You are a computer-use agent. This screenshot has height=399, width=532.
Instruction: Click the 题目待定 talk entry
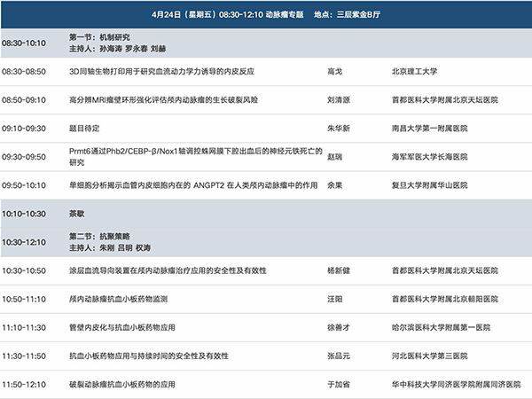[85, 129]
